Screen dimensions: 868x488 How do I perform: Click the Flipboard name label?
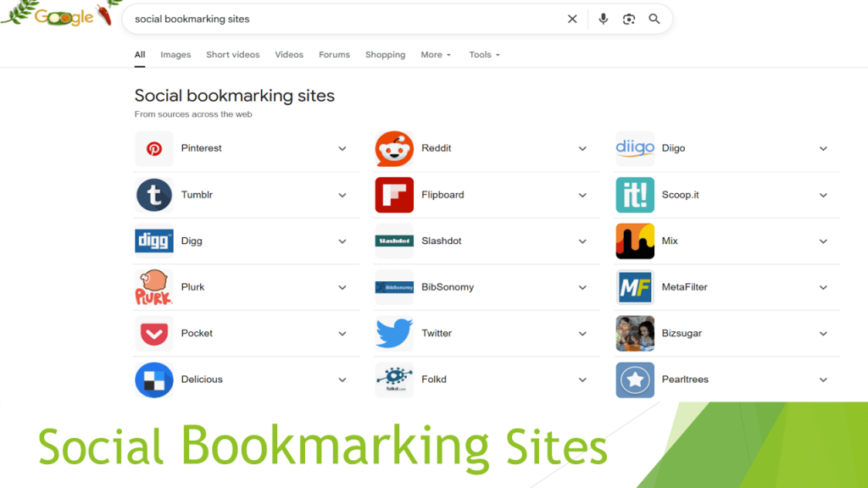[442, 195]
